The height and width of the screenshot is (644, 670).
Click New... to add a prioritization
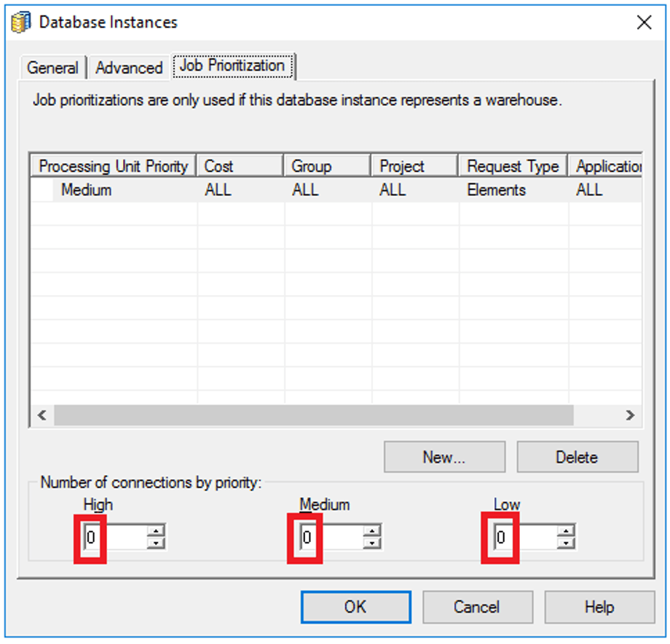click(444, 458)
